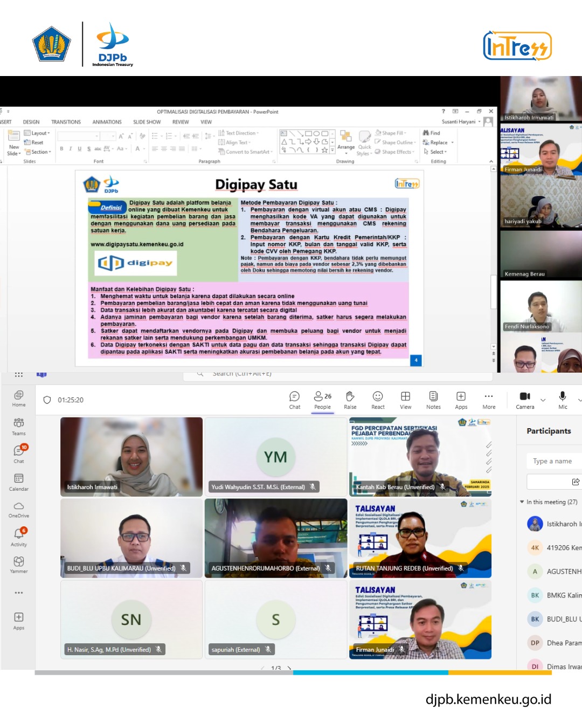Open Select dropdown in Editing group
The width and height of the screenshot is (582, 728).
coord(434,152)
